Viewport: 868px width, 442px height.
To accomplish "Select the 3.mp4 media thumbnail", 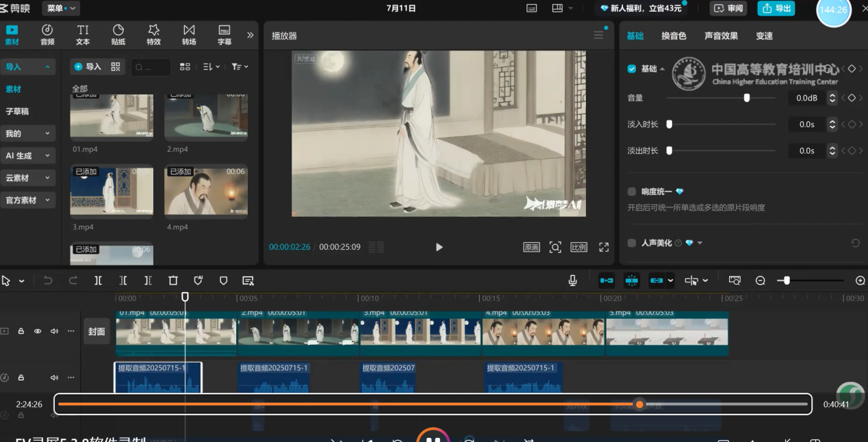I will pyautogui.click(x=112, y=192).
